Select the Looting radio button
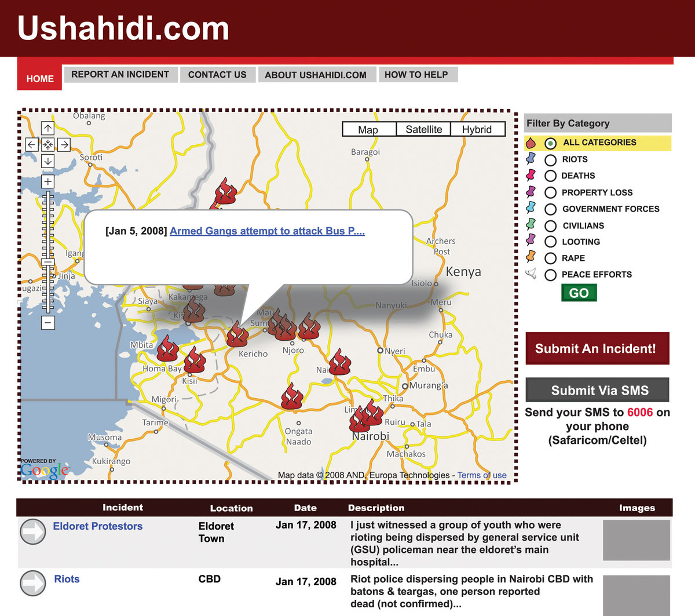Image resolution: width=695 pixels, height=616 pixels. (x=550, y=242)
